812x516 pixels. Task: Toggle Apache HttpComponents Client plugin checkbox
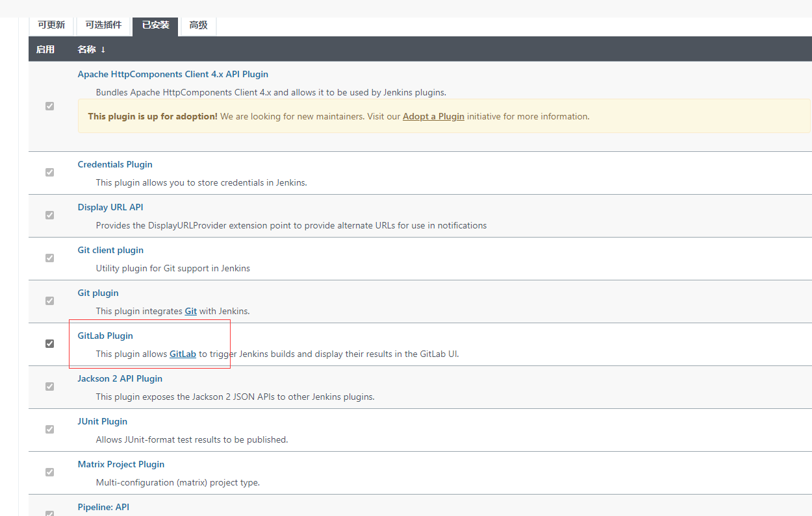[x=49, y=106]
